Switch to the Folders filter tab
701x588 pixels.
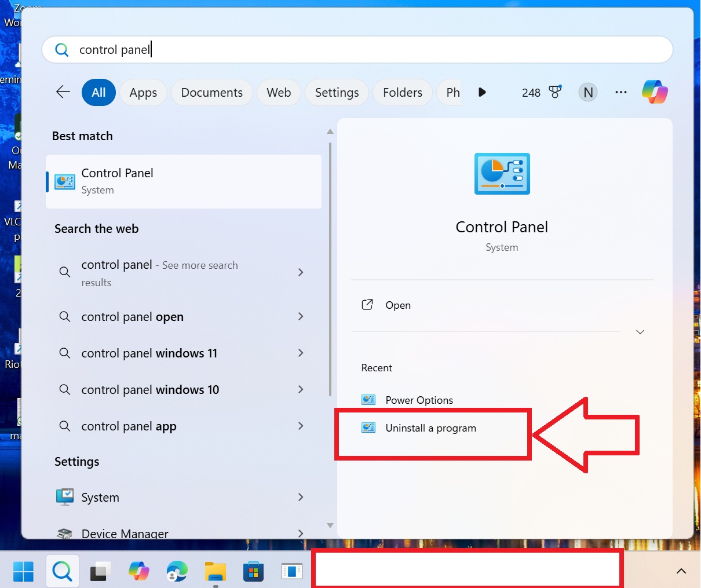(x=403, y=92)
